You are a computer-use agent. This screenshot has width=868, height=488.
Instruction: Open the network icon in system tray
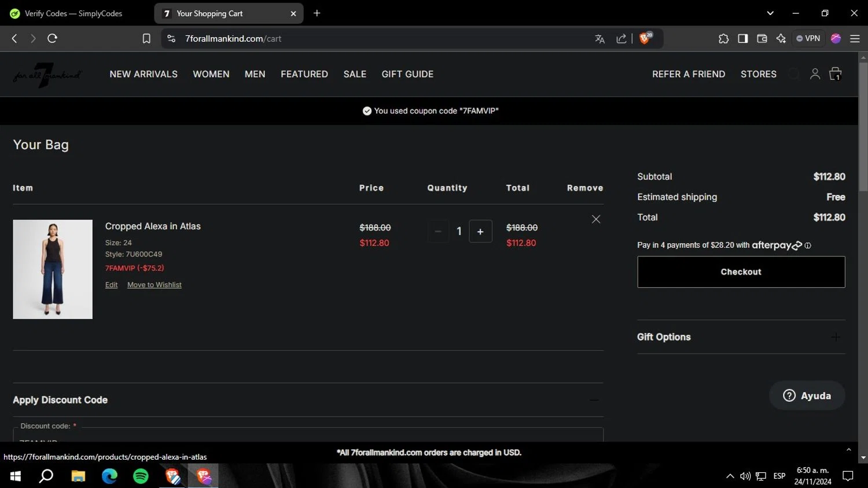tap(761, 476)
